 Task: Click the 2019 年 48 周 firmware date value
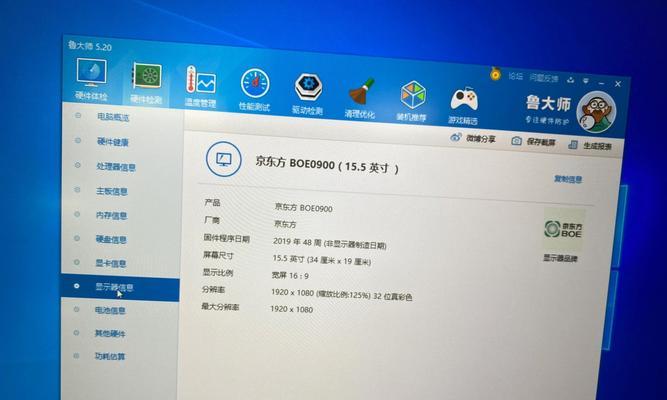click(330, 243)
